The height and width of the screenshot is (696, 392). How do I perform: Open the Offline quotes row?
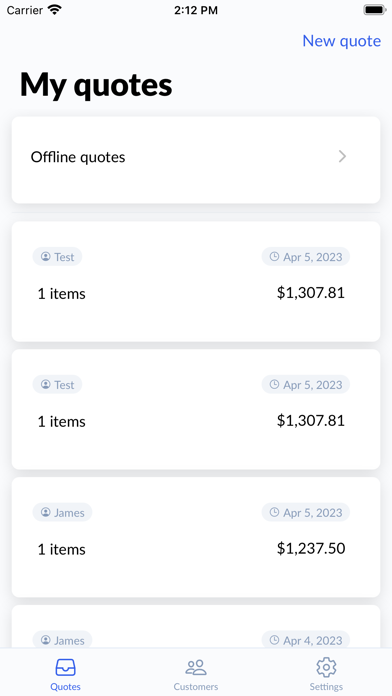(x=196, y=160)
